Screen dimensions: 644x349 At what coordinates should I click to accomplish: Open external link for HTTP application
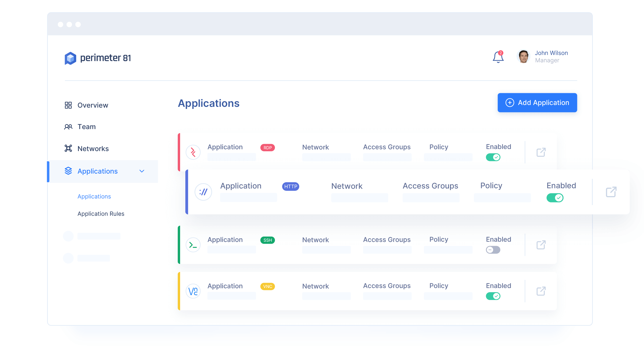[611, 192]
